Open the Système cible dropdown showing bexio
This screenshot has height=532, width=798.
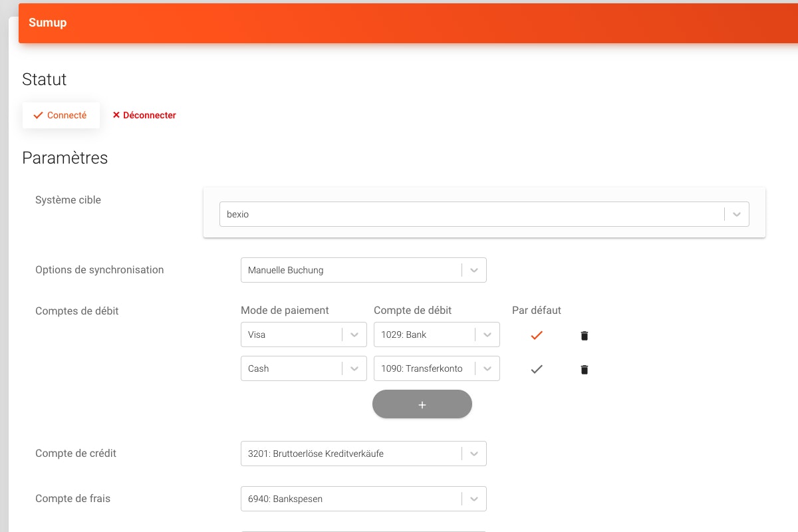736,213
